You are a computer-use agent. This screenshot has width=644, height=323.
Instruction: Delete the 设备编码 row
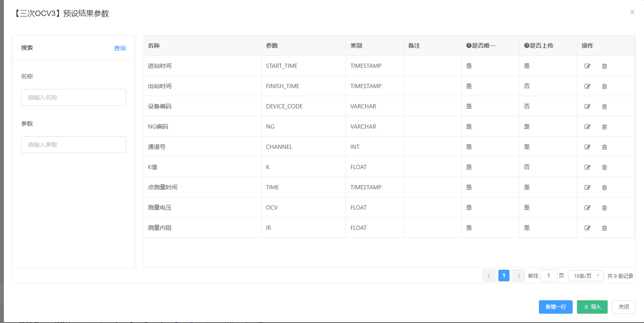pos(604,107)
